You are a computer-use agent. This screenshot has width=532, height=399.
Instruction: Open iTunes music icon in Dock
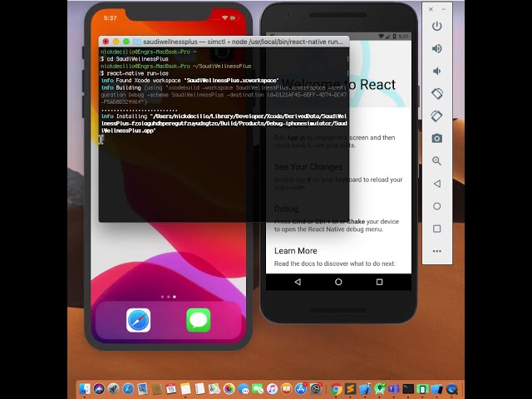[x=272, y=389]
